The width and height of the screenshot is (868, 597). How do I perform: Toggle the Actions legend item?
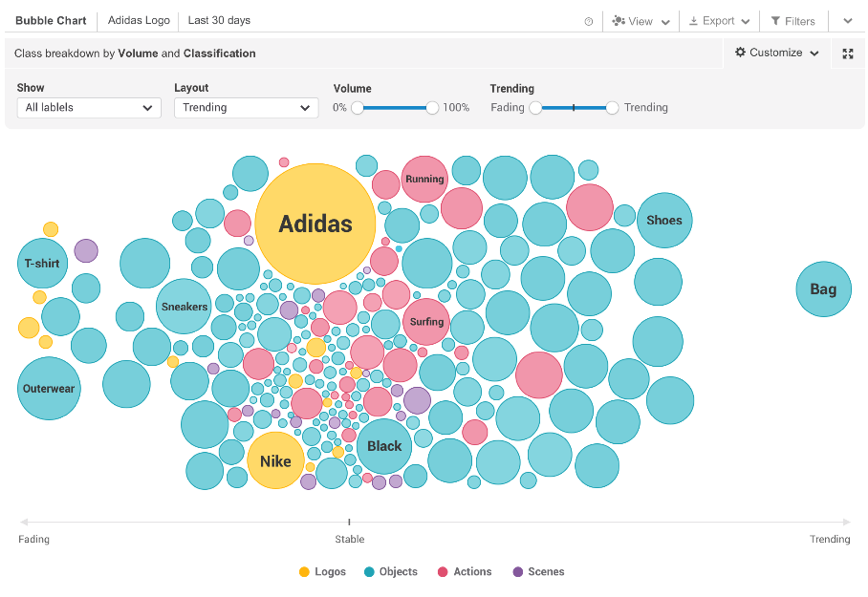pyautogui.click(x=464, y=572)
